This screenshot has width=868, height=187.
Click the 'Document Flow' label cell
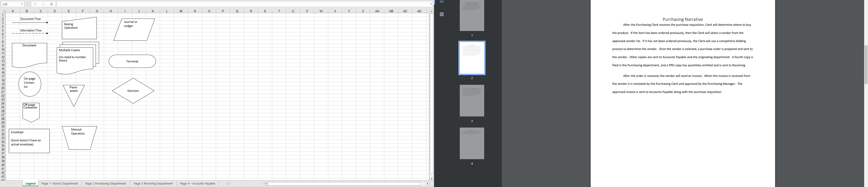(x=31, y=19)
